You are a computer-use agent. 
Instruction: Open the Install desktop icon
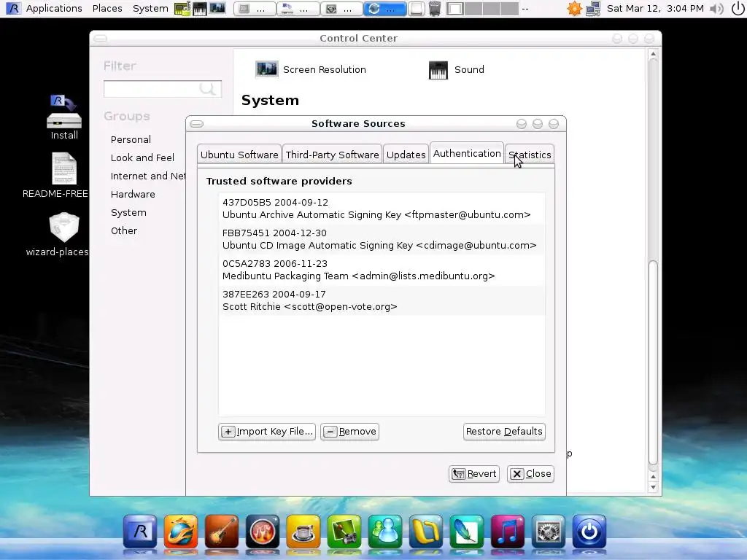click(64, 117)
